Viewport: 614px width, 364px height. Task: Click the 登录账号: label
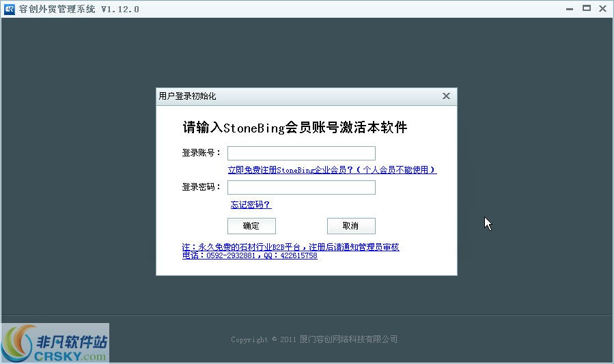coord(201,153)
